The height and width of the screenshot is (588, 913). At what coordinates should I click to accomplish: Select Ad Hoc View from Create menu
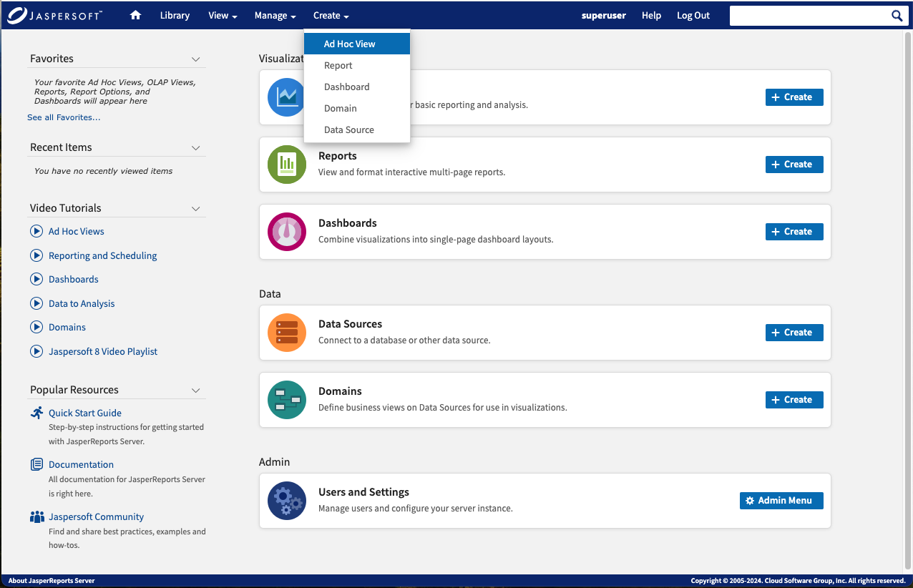coord(357,44)
